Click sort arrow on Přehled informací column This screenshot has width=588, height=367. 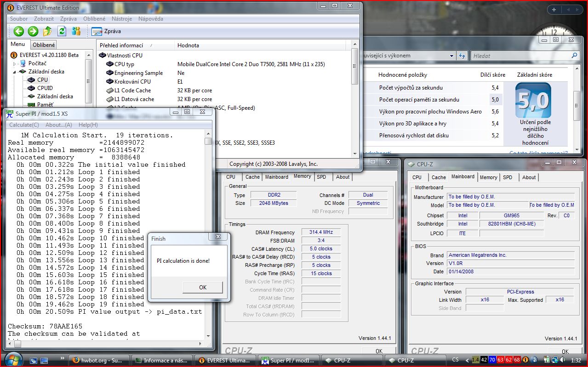pyautogui.click(x=151, y=45)
